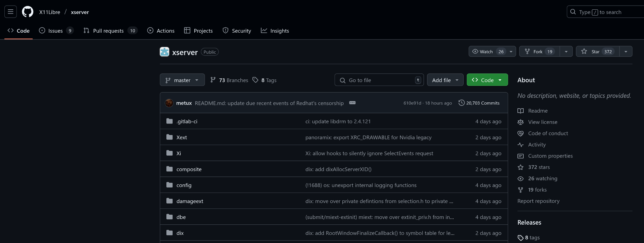This screenshot has height=243, width=644.
Task: Open the Watch notifications dropdown
Action: point(492,51)
